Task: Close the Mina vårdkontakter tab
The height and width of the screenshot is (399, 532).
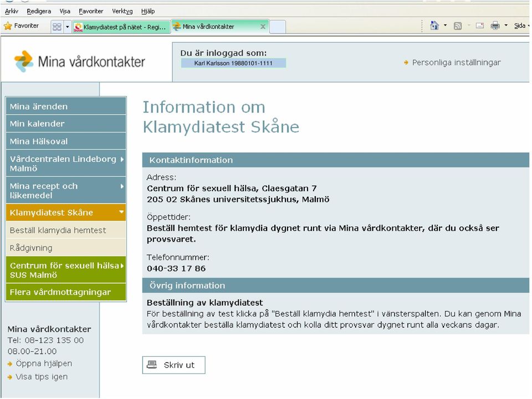Action: coord(263,27)
